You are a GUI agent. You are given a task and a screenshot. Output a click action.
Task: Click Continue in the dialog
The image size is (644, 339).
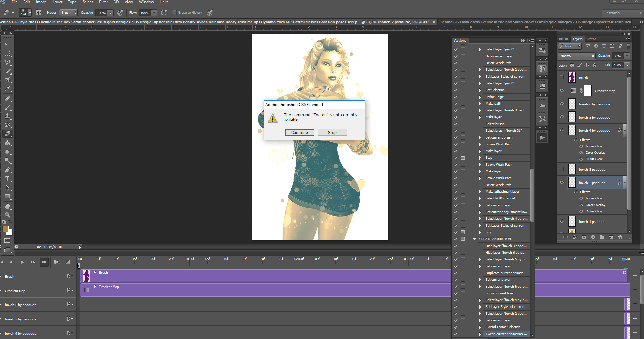point(299,133)
